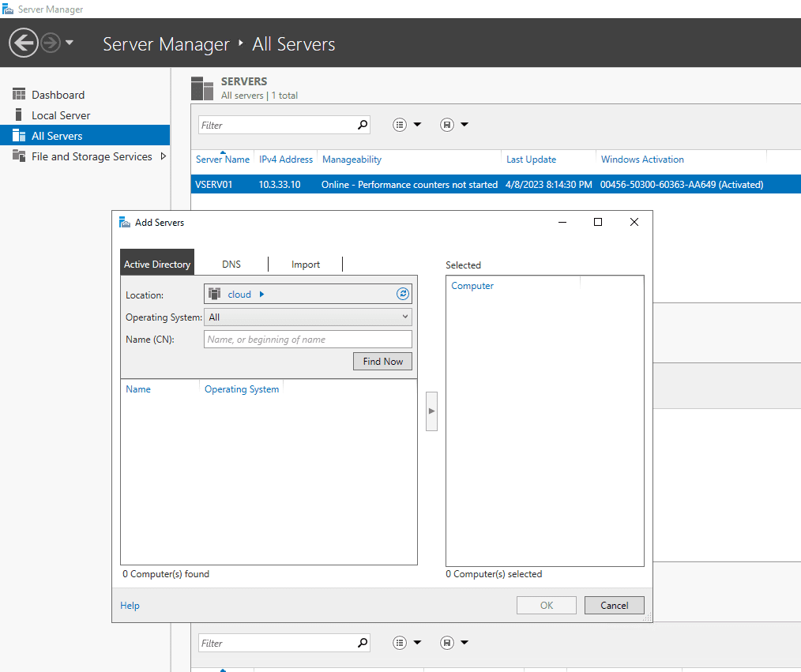Sort results by the Operating System column
The height and width of the screenshot is (672, 801).
pos(242,389)
